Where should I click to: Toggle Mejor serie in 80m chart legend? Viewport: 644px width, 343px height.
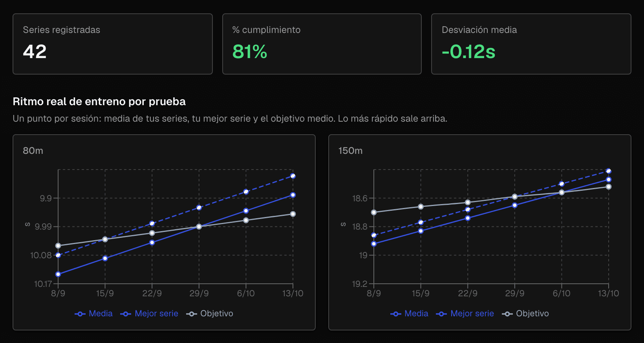(x=149, y=314)
